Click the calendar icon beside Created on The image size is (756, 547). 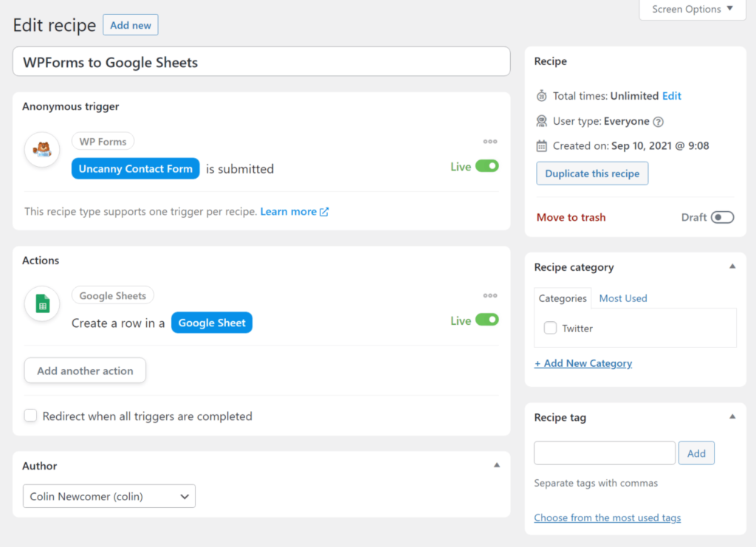click(x=541, y=146)
